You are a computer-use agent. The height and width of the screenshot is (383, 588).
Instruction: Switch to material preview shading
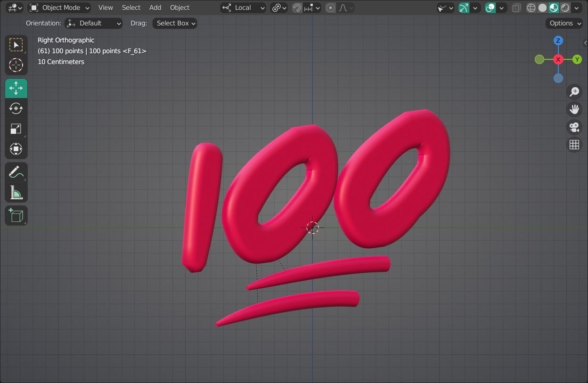554,8
